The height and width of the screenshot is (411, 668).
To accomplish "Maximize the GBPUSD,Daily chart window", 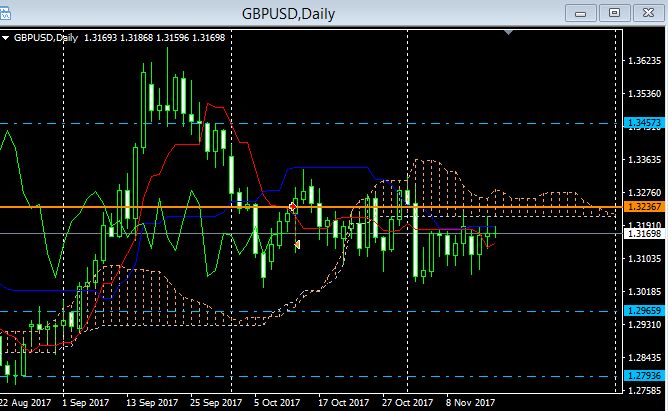I will (614, 13).
